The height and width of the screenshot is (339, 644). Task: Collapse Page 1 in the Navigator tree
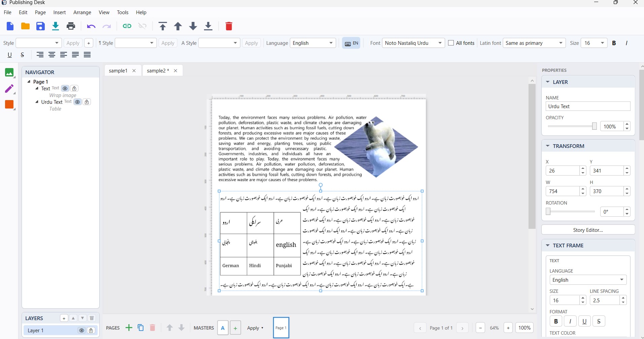29,82
